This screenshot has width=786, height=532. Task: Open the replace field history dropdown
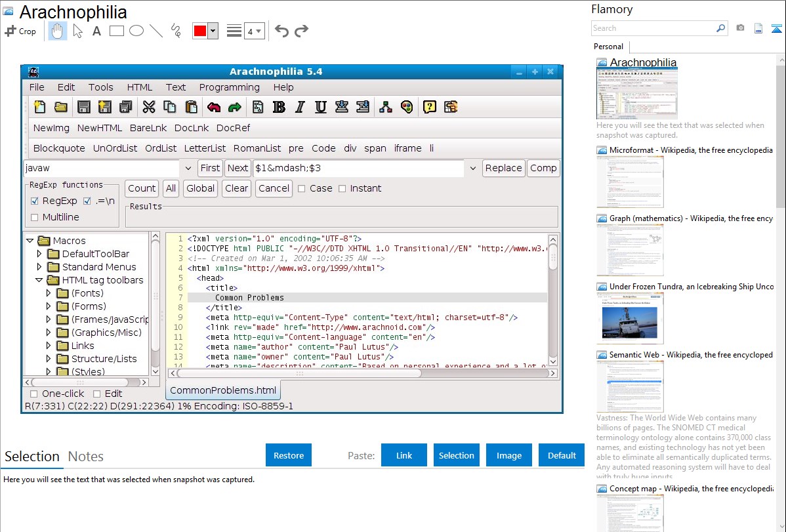point(472,169)
